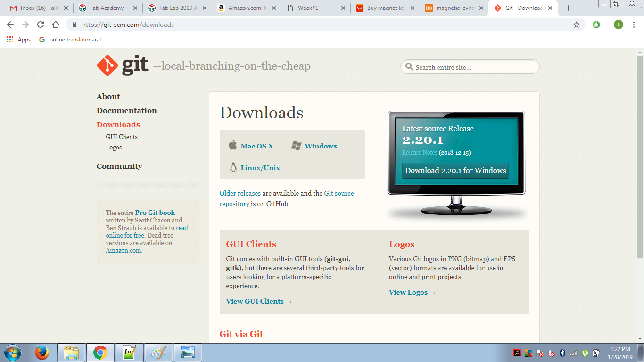Go to the About section
The width and height of the screenshot is (644, 362).
(x=108, y=96)
